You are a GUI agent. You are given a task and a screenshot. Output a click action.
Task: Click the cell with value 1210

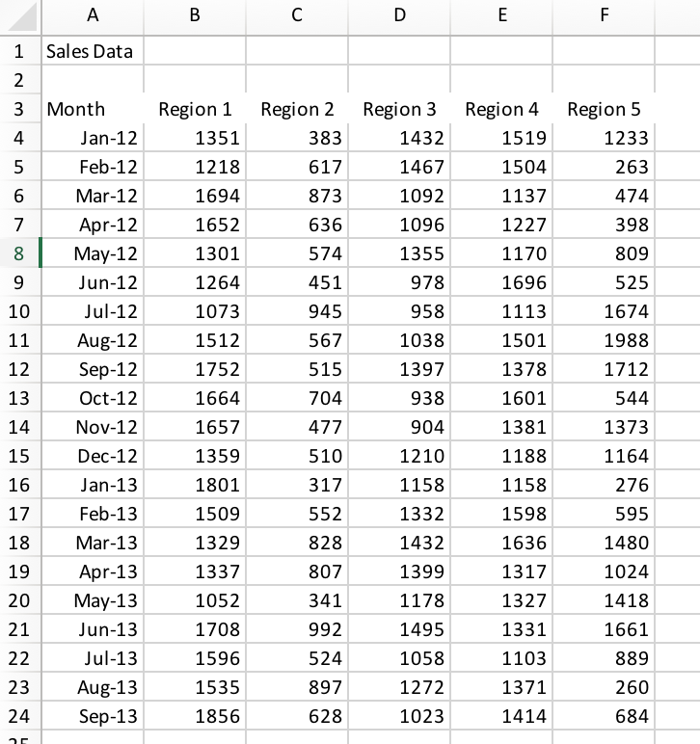coord(399,456)
